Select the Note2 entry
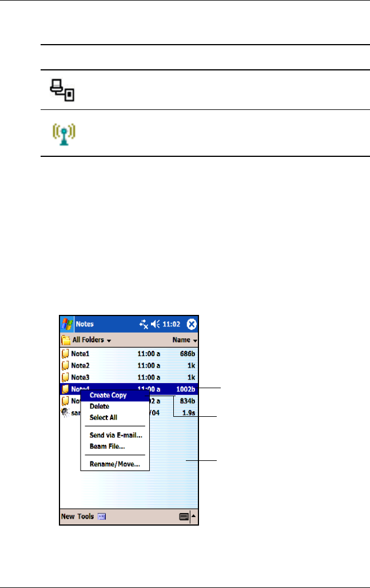The width and height of the screenshot is (370, 588). click(129, 366)
